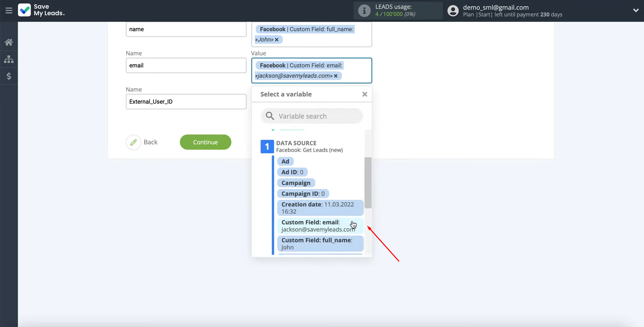Select the Campaign variable

[296, 183]
